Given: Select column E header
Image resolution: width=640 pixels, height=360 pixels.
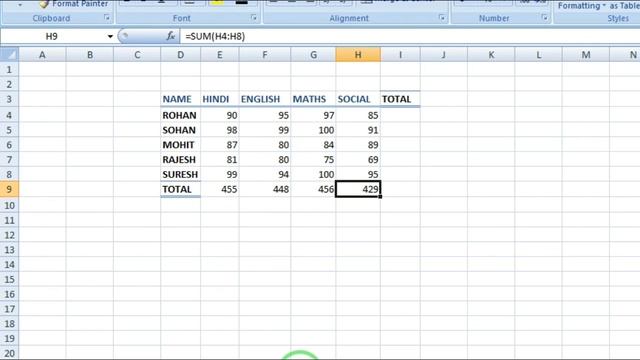Looking at the screenshot, I should click(220, 55).
